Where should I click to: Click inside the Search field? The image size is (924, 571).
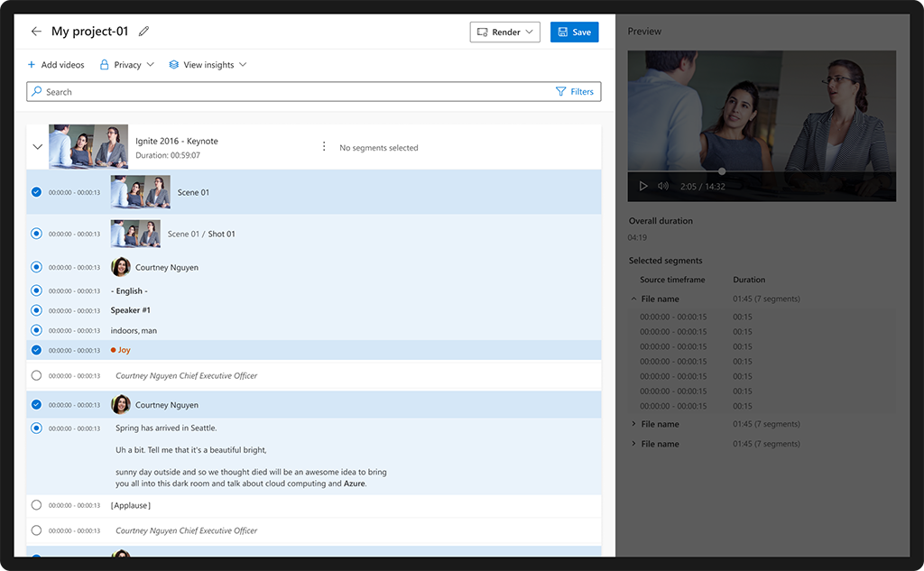pyautogui.click(x=180, y=91)
